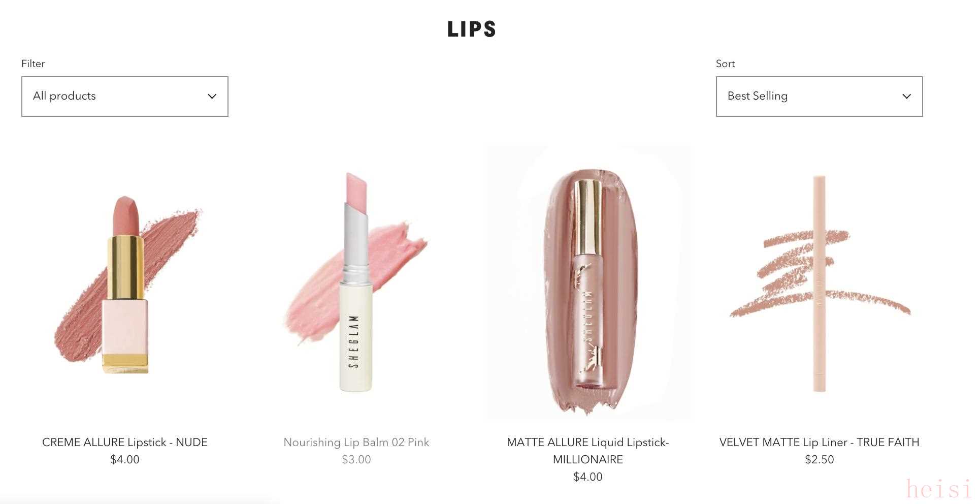The image size is (980, 504).
Task: Click the LIPS page heading
Action: click(471, 29)
